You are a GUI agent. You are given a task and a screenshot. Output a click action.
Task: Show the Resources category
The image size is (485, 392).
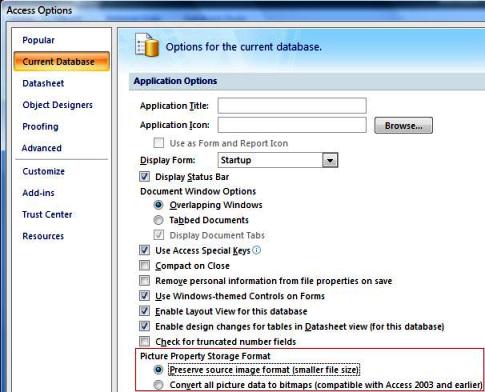point(43,236)
